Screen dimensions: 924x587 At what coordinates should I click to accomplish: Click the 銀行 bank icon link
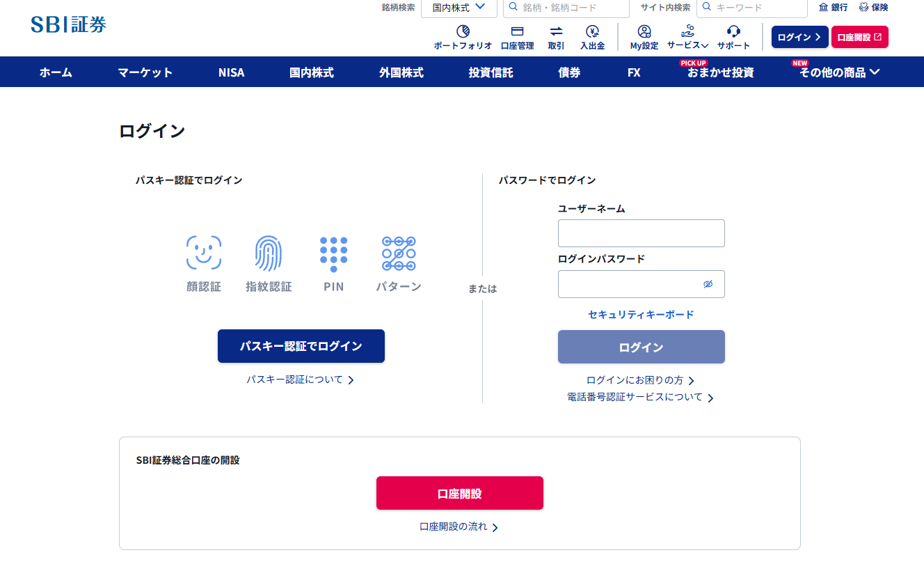point(833,8)
